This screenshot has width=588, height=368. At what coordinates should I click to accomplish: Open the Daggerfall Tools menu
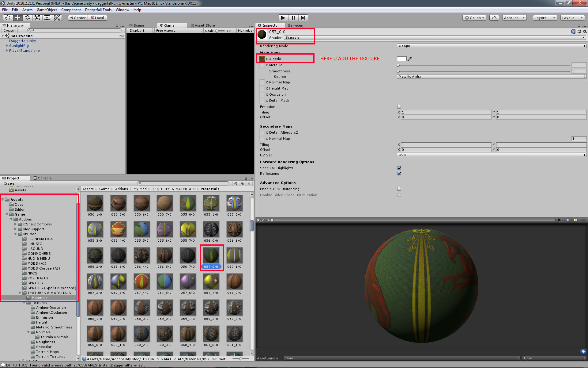[x=98, y=10]
